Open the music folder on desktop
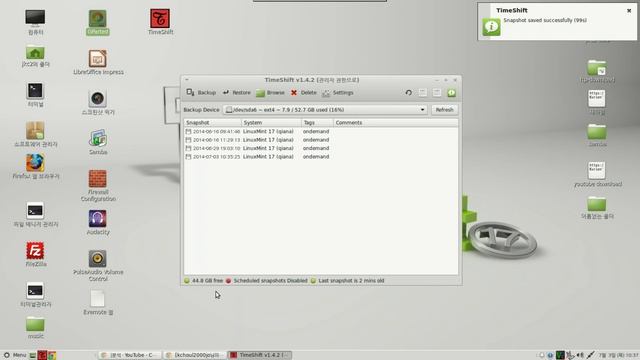Image resolution: width=640 pixels, height=360 pixels. click(x=35, y=328)
